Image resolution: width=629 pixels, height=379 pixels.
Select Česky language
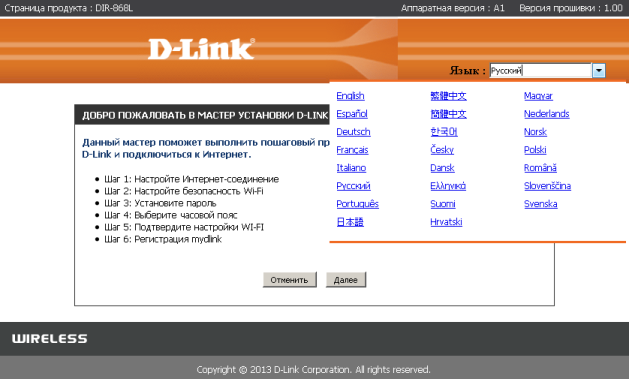pyautogui.click(x=442, y=150)
